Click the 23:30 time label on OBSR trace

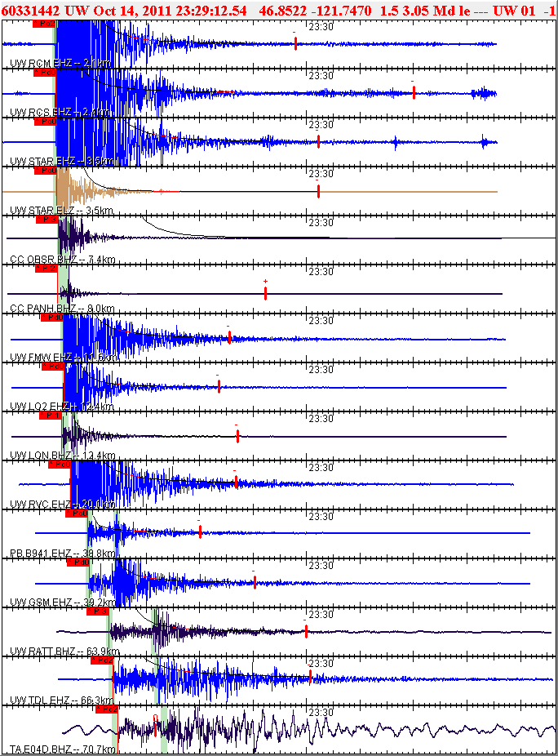321,222
